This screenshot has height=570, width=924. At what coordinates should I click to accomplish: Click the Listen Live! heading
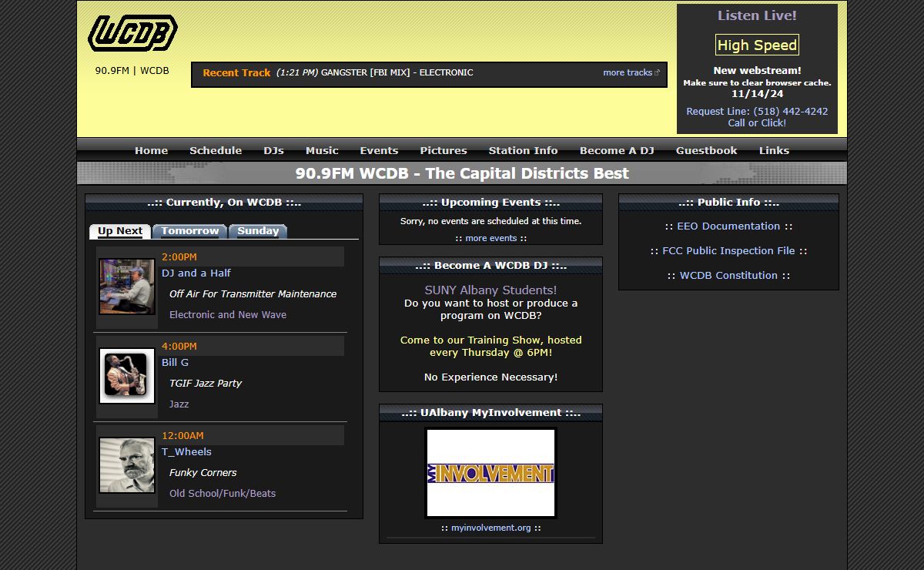point(757,15)
